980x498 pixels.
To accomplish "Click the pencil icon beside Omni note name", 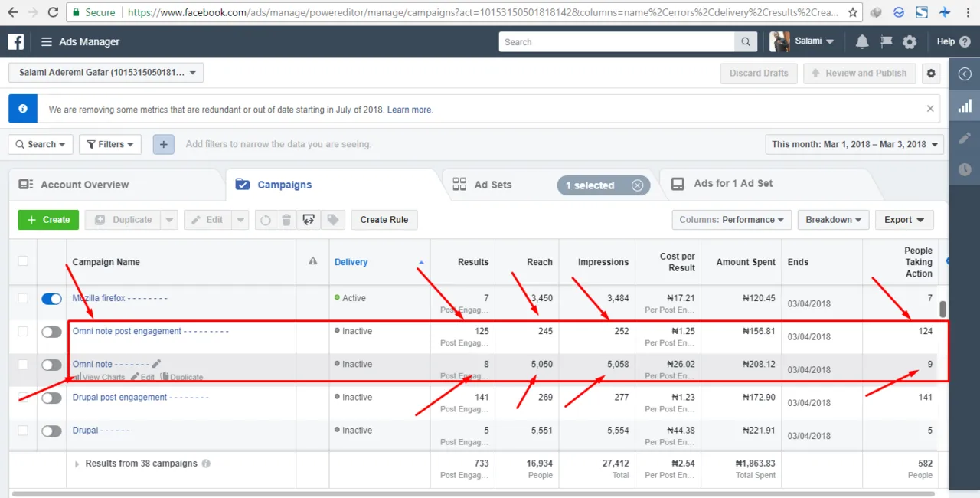I will coord(156,364).
